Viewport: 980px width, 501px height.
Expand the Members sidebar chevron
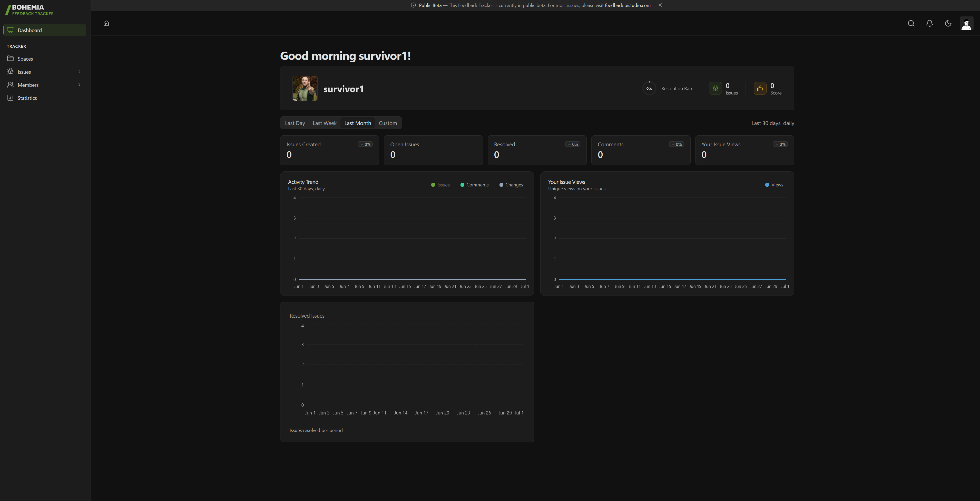coord(79,84)
